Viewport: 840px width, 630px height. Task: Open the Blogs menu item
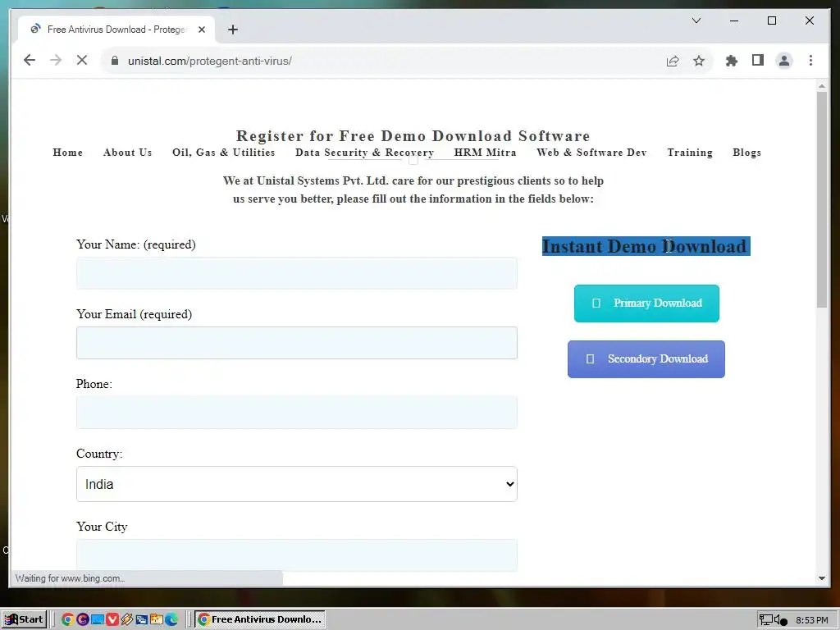(x=746, y=152)
